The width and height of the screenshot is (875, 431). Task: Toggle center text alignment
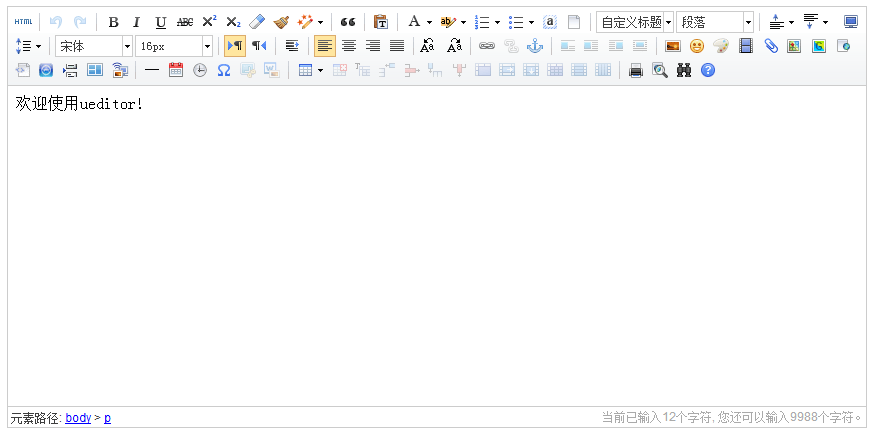pos(349,46)
